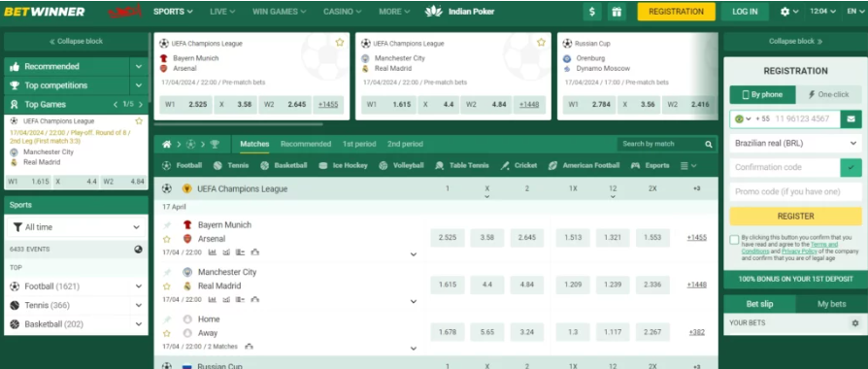The height and width of the screenshot is (369, 868).
Task: Open more sports list dropdown
Action: pos(688,166)
